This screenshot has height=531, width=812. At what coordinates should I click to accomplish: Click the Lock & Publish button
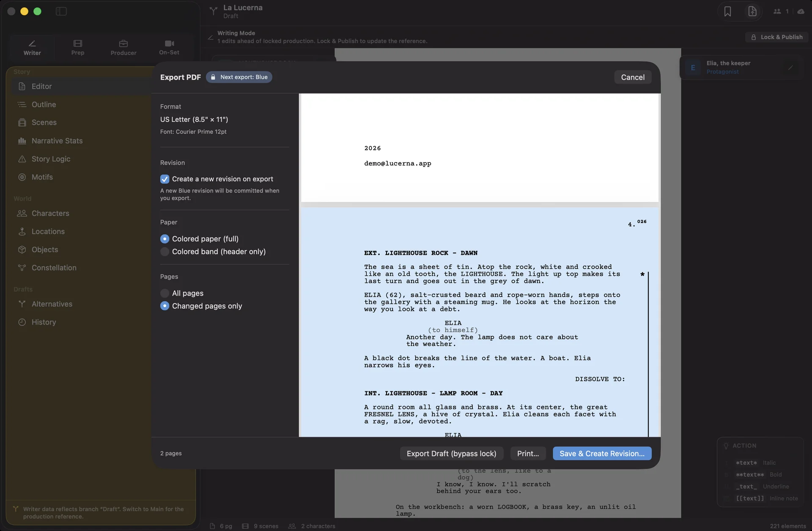[x=776, y=37]
